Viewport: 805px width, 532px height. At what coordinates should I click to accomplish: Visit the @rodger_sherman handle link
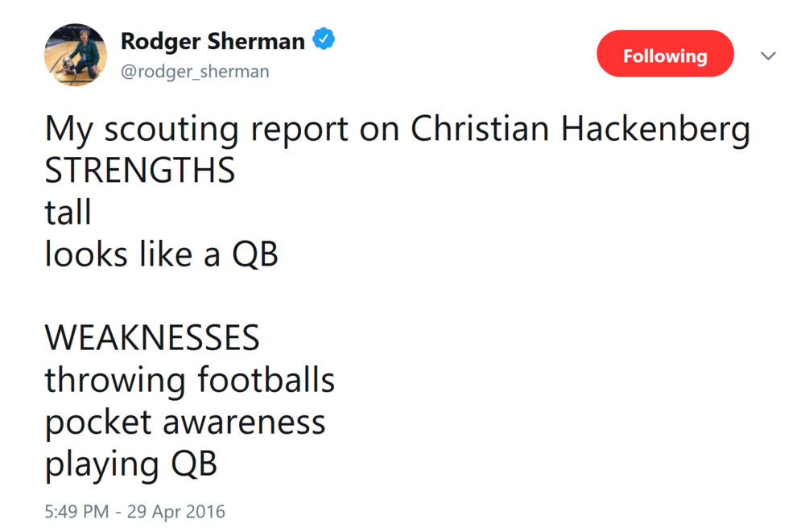click(195, 72)
